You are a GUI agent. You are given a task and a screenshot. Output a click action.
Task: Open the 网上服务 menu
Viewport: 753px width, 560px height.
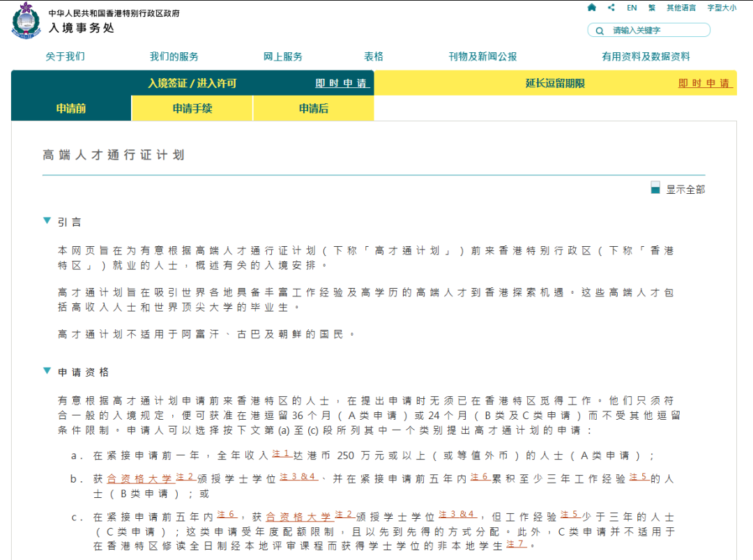pos(282,56)
